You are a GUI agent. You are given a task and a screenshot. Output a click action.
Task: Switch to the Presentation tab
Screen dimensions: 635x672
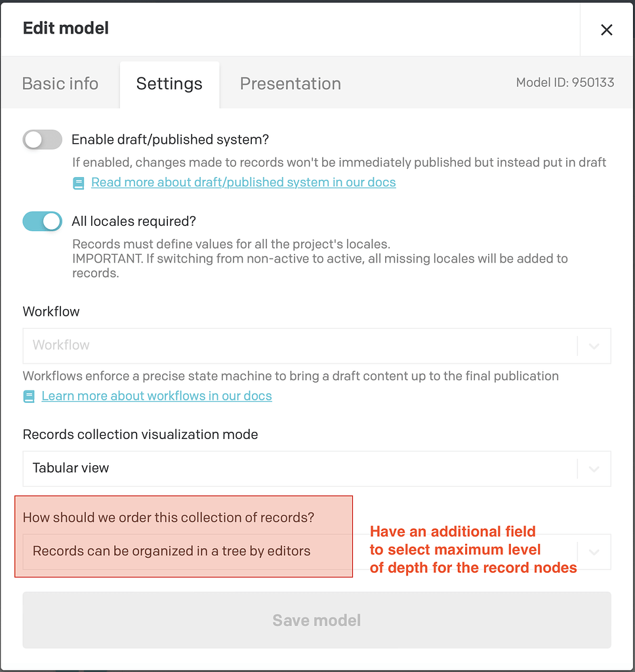291,83
